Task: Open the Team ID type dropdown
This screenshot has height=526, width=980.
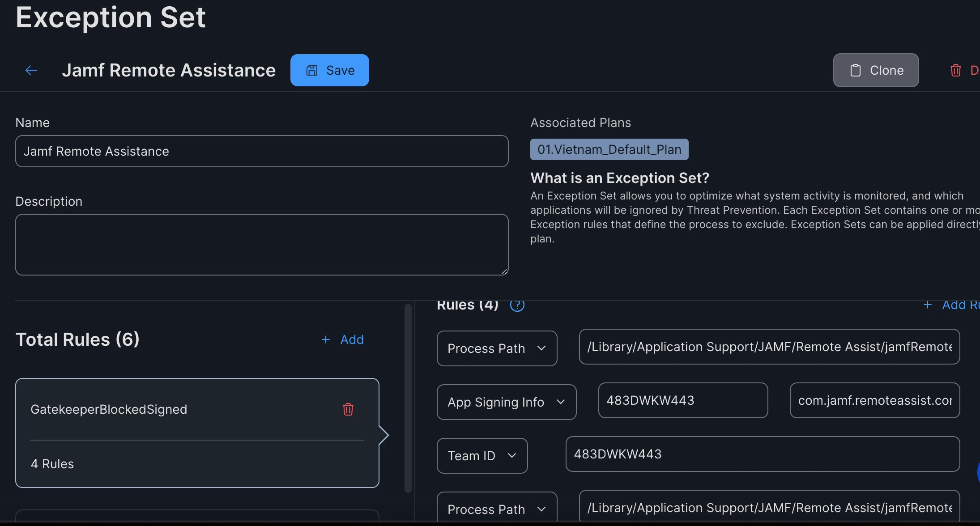Action: (482, 456)
